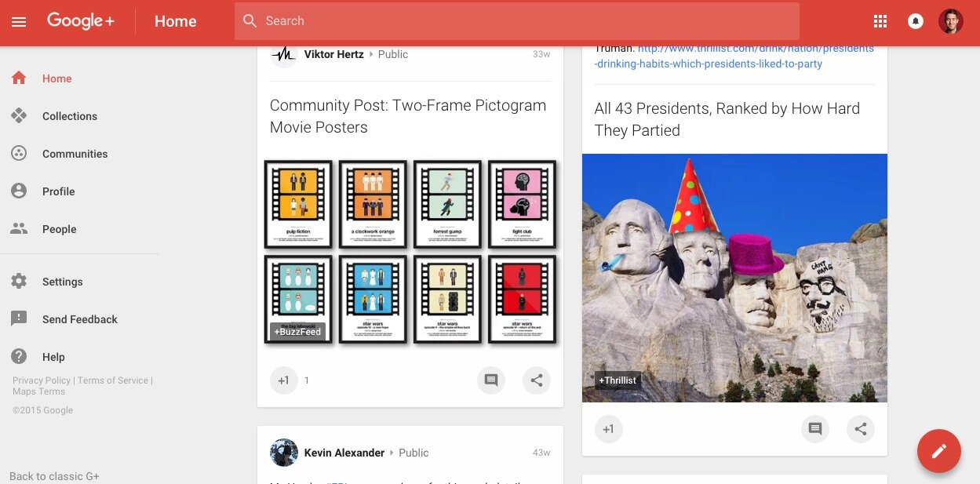Open the hamburger main menu
The width and height of the screenshot is (980, 484).
pyautogui.click(x=19, y=22)
